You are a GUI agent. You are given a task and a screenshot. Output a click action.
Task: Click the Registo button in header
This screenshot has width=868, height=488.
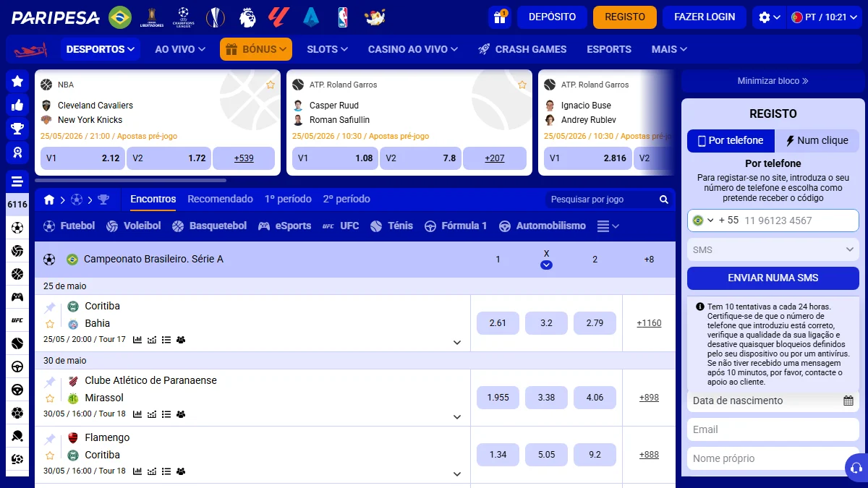click(x=625, y=17)
